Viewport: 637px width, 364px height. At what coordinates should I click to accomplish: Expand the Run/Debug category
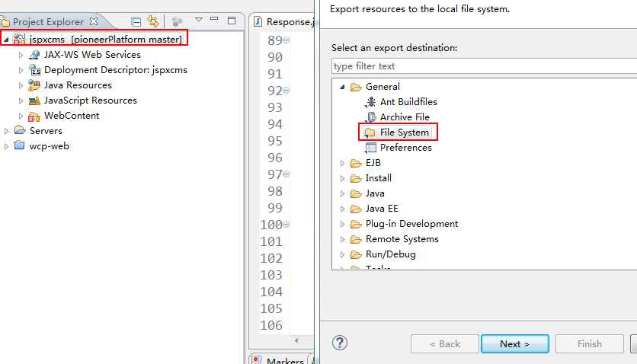(342, 255)
